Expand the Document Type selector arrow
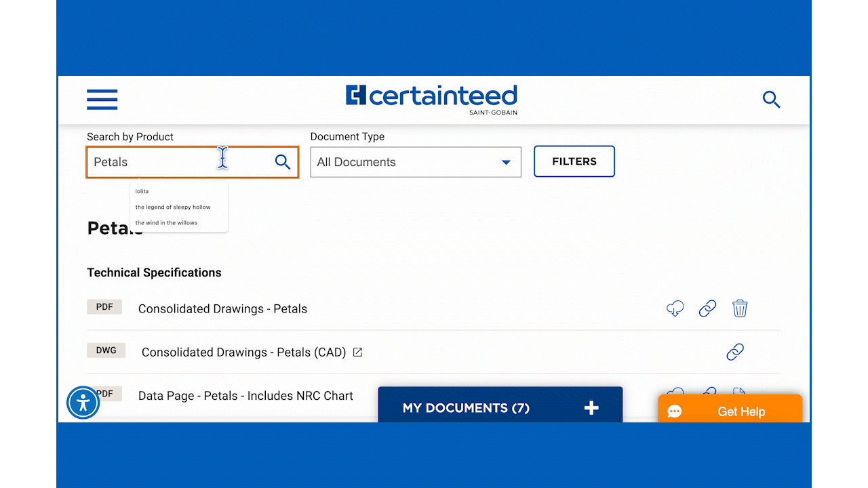Screen dimensions: 868x488 (x=506, y=162)
